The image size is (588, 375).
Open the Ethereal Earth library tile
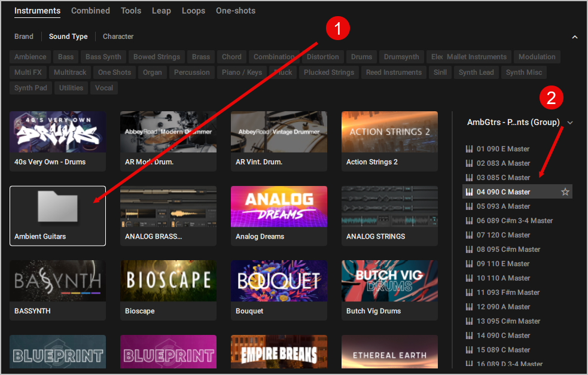click(389, 352)
